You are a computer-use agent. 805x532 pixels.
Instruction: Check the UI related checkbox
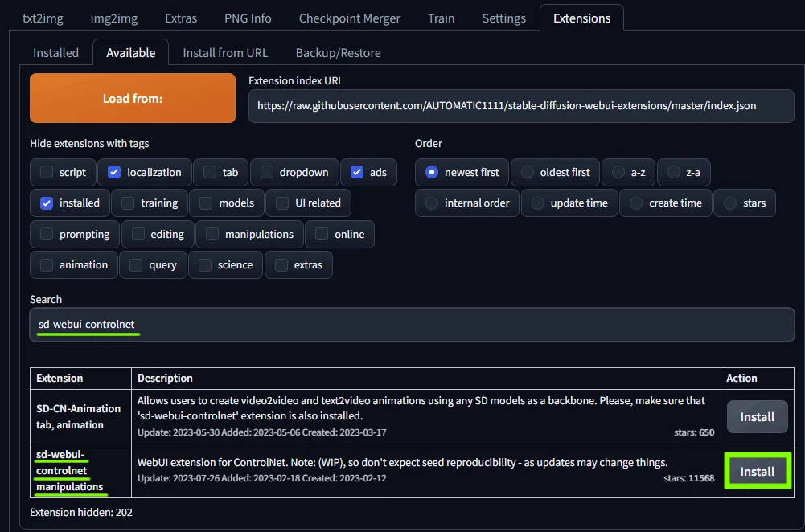pos(282,203)
